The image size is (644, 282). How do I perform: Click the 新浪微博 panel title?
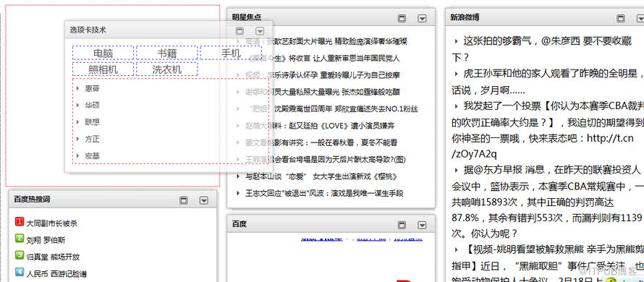465,17
